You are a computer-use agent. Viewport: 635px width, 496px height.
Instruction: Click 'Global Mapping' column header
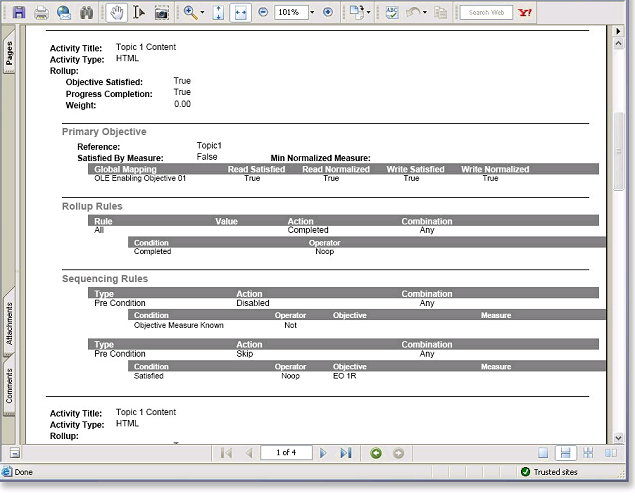point(125,169)
